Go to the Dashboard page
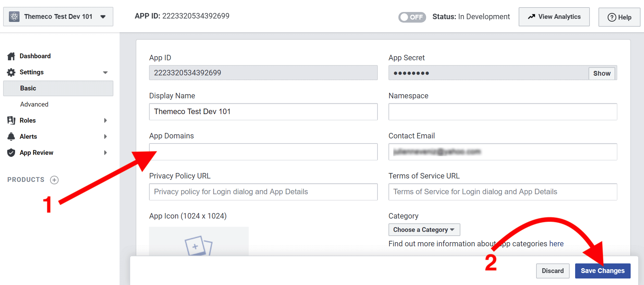Screen dimensions: 644x285 coord(35,56)
